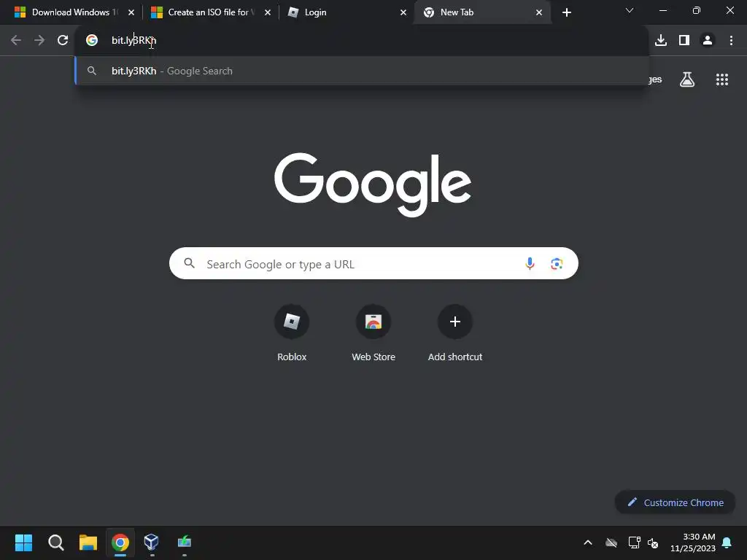Screen dimensions: 747x560
Task: Close the Create an ISO file tab
Action: coord(267,12)
